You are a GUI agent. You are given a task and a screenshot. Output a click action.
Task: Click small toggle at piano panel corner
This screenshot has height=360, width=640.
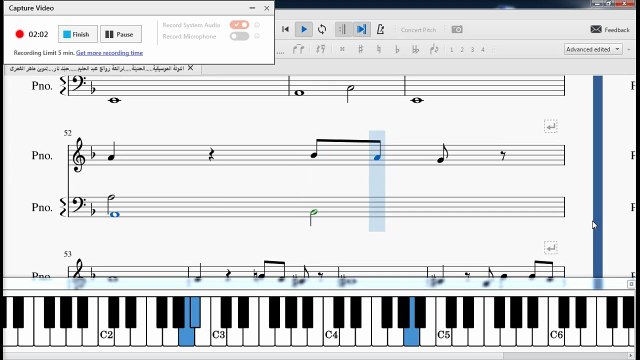click(x=631, y=284)
